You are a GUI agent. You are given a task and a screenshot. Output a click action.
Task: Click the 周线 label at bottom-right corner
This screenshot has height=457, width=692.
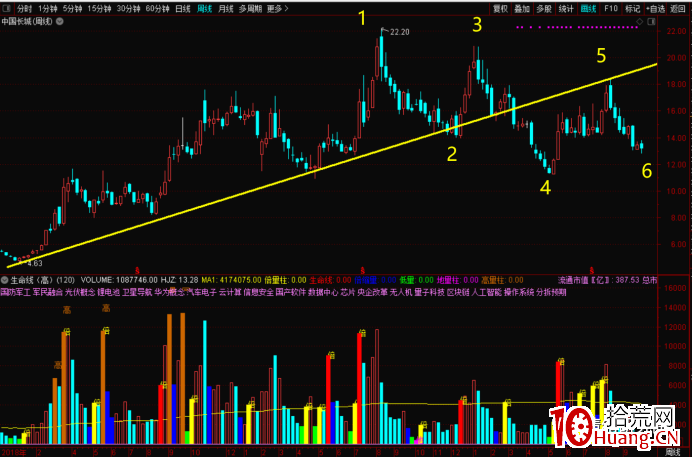coord(672,452)
